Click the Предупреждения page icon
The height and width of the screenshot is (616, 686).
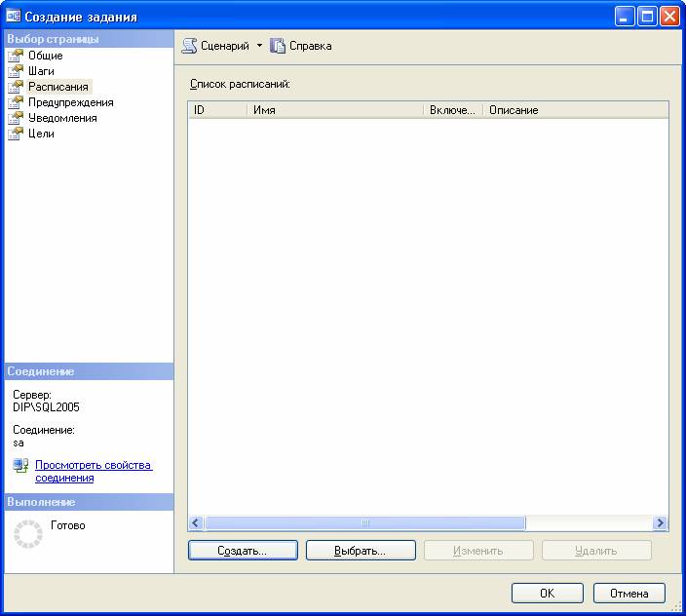pyautogui.click(x=15, y=102)
